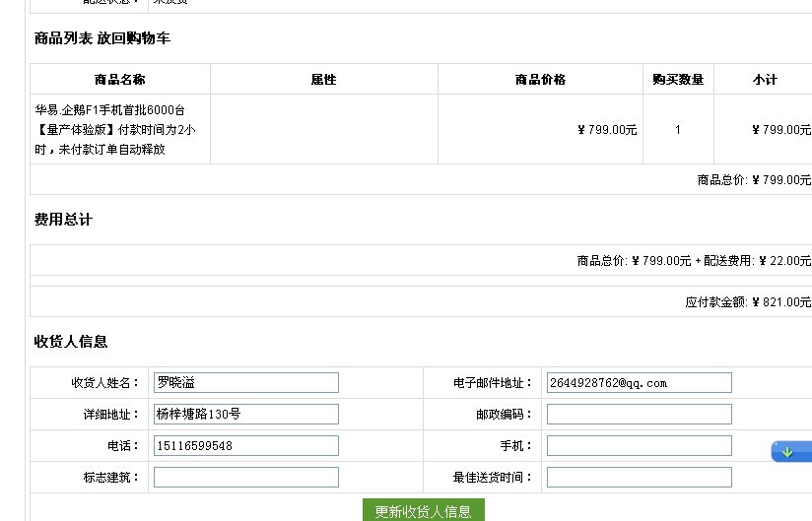Image resolution: width=812 pixels, height=521 pixels.
Task: Focus the 收货人姓名 name field
Action: coord(245,382)
